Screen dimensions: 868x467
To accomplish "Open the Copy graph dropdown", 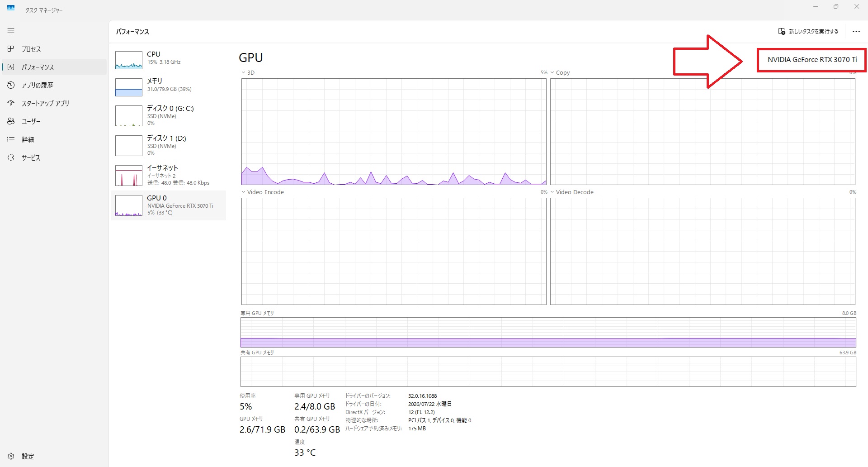I will pos(560,72).
